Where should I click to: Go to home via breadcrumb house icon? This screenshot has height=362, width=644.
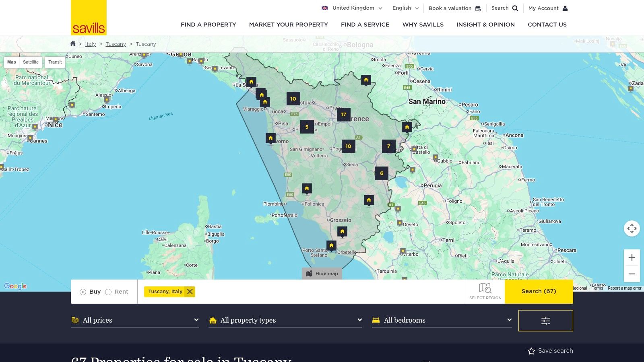click(x=73, y=43)
